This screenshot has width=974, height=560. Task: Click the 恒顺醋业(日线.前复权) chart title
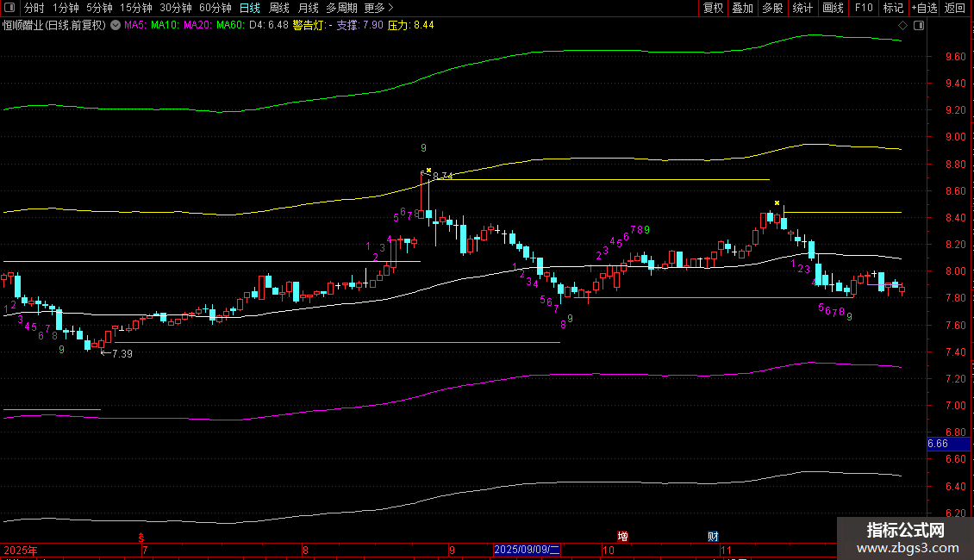coord(54,26)
